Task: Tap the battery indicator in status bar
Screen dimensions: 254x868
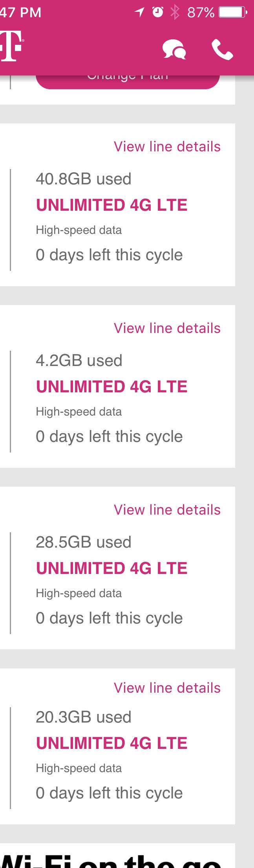Action: 233,12
